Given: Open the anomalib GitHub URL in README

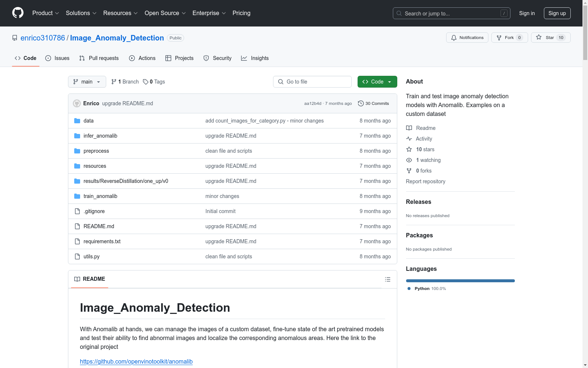Looking at the screenshot, I should point(136,361).
